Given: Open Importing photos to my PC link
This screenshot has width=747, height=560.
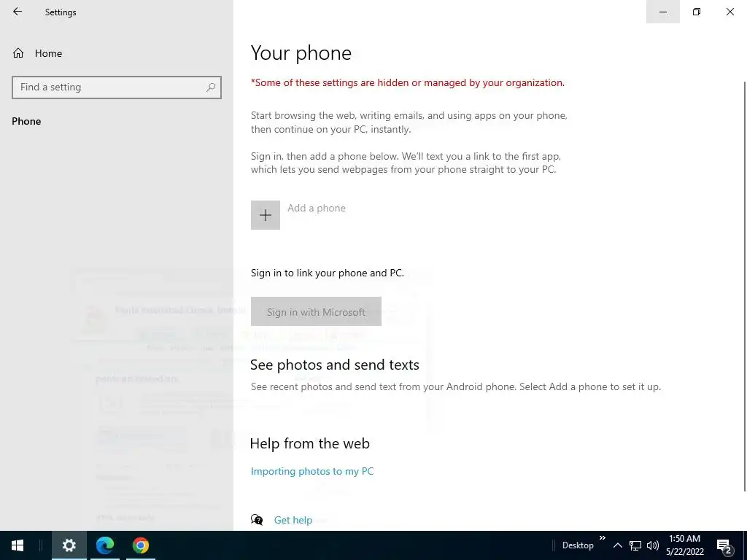Looking at the screenshot, I should [x=312, y=471].
